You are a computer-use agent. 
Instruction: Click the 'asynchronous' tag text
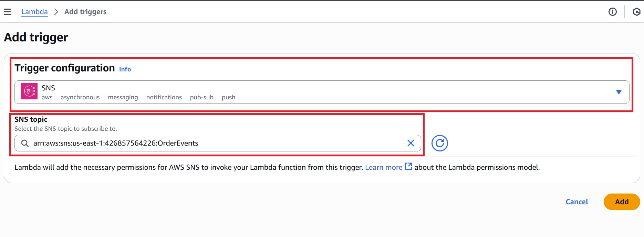point(80,97)
